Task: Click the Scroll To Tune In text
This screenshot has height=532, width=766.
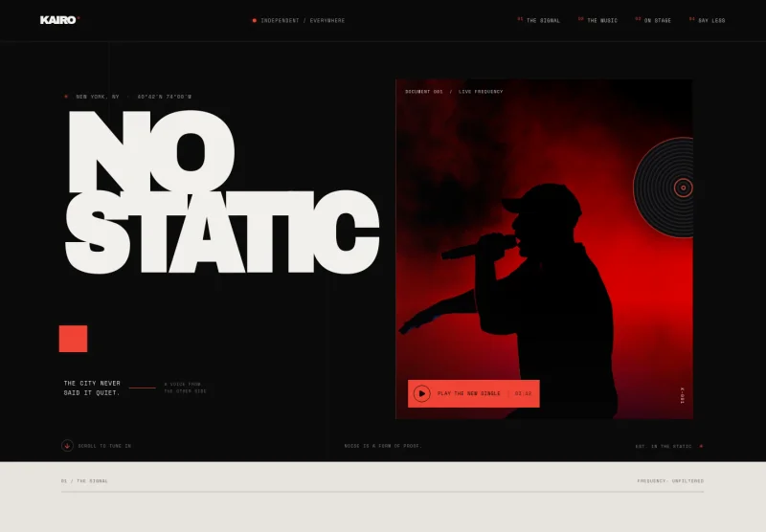Action: click(104, 446)
